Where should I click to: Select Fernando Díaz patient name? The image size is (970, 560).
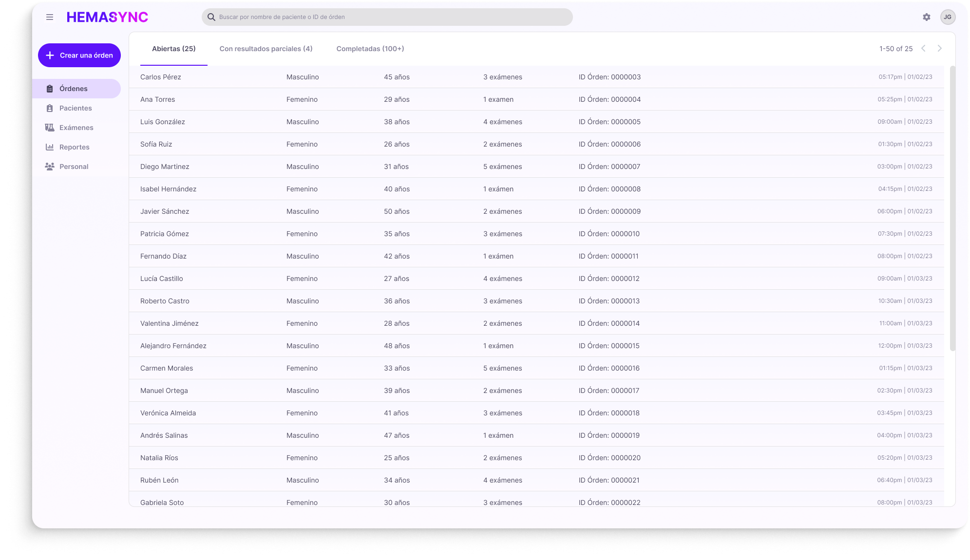(x=164, y=256)
